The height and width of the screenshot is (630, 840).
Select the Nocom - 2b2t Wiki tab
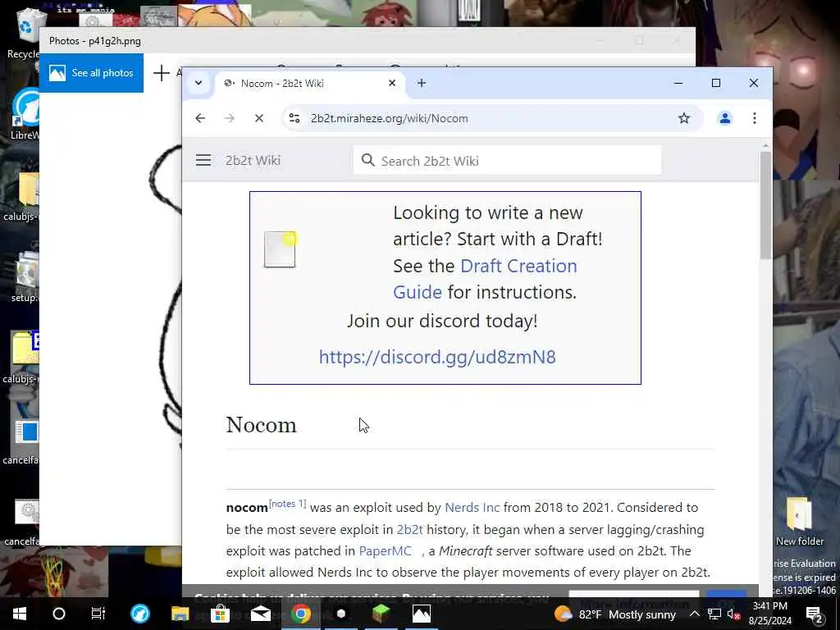tap(309, 83)
